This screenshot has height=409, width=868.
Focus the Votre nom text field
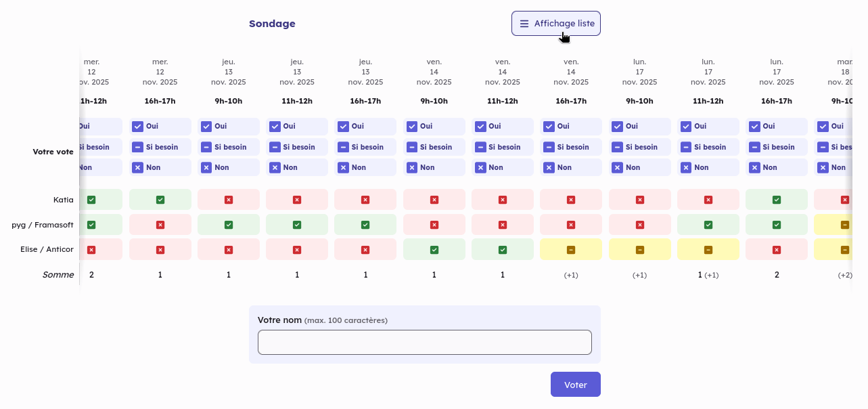coord(424,343)
